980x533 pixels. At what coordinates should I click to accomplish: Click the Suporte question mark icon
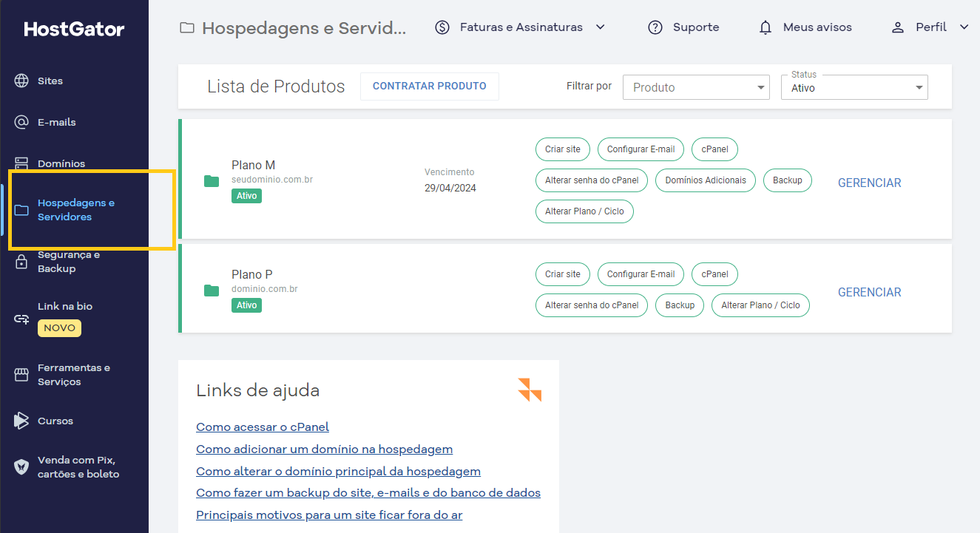(x=655, y=27)
